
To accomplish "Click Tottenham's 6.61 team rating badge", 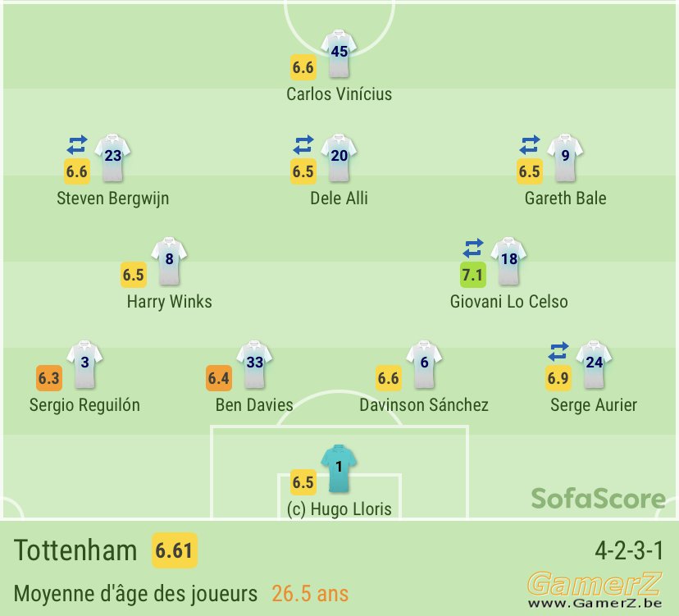I will tap(174, 550).
